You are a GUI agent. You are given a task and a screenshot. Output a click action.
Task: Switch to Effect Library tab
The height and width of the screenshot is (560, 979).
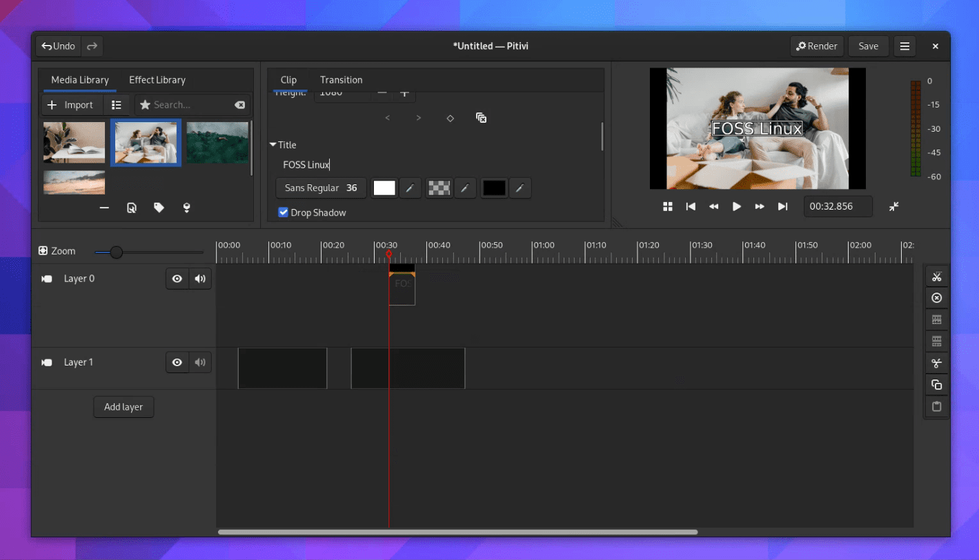tap(157, 80)
